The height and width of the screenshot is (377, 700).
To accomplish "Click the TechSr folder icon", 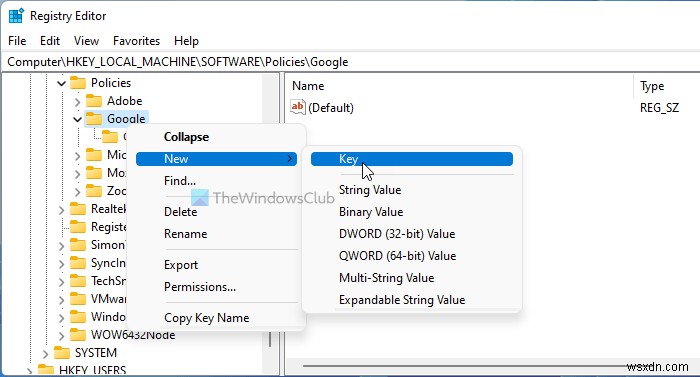I will (x=78, y=281).
